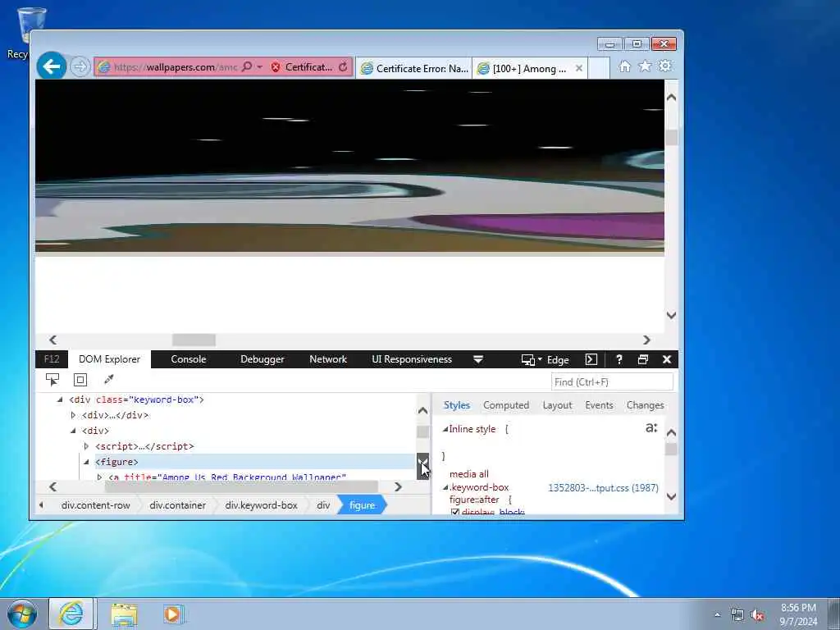Expand the <script>…</script> node

point(87,446)
